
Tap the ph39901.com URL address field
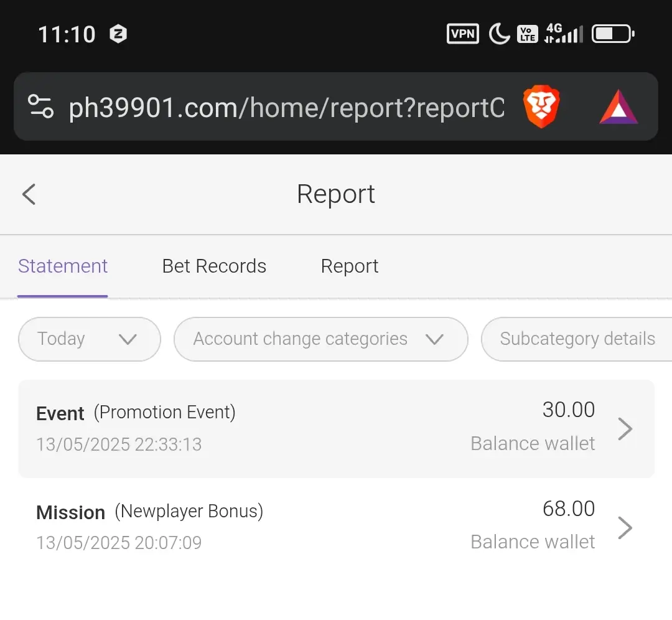coord(287,107)
